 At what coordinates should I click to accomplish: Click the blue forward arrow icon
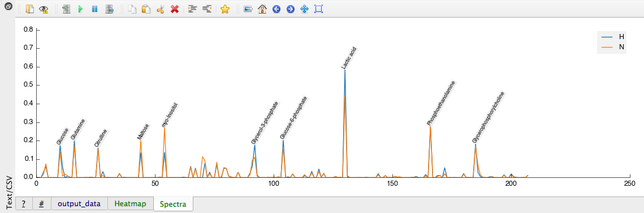click(291, 9)
